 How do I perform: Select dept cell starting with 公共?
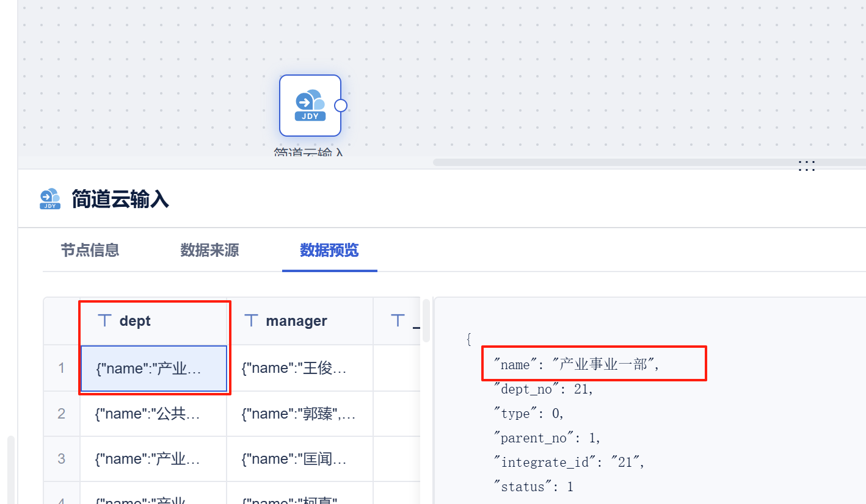pyautogui.click(x=153, y=414)
